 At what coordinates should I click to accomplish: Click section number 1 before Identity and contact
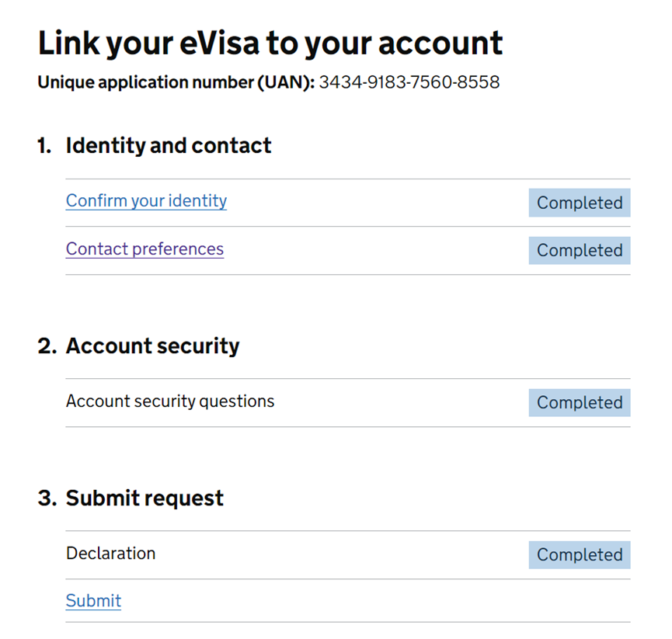pyautogui.click(x=44, y=146)
